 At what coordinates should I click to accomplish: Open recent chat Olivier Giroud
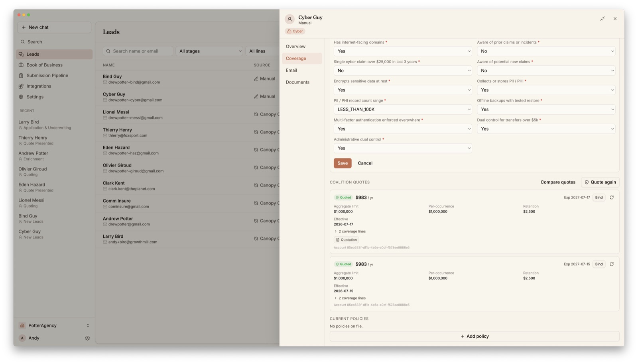coord(54,172)
